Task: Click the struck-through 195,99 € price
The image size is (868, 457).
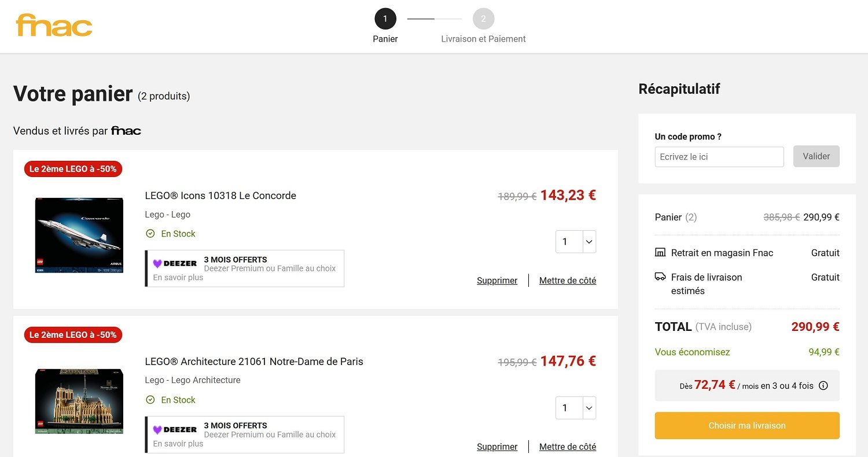Action: [517, 363]
